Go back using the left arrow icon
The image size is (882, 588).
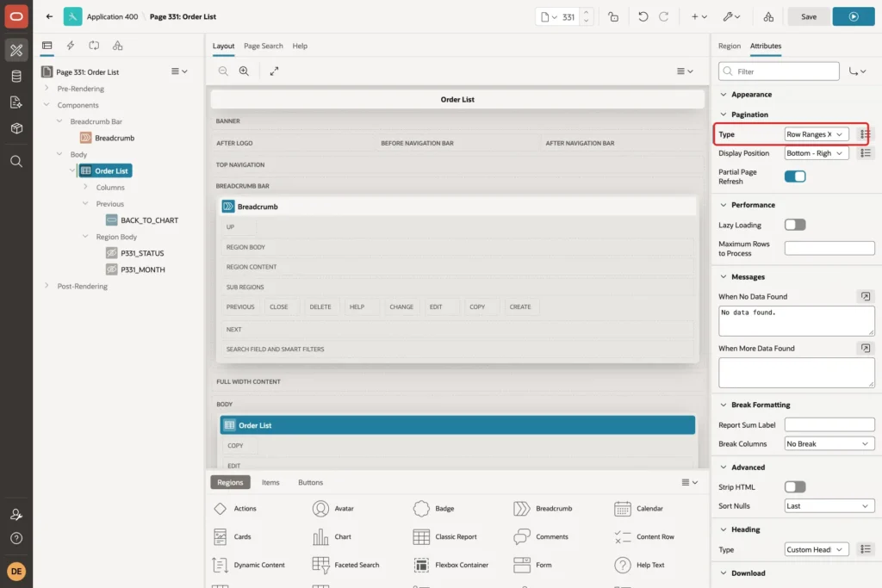pyautogui.click(x=49, y=16)
